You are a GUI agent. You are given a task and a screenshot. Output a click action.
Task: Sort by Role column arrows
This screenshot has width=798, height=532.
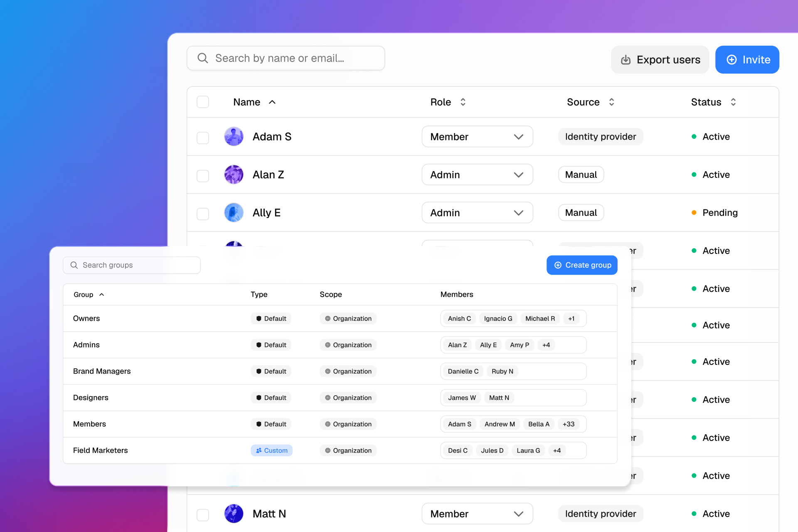[463, 102]
